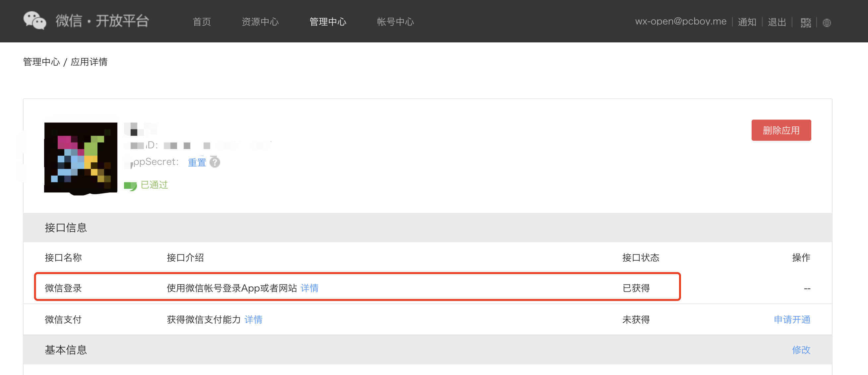Click the 操作 column header
The width and height of the screenshot is (868, 375).
(801, 257)
